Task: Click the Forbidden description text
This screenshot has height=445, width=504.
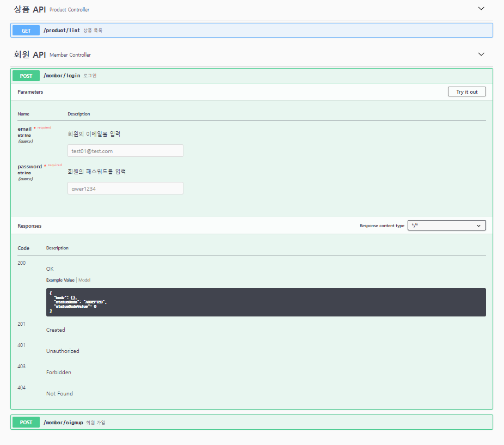Action: [x=58, y=372]
